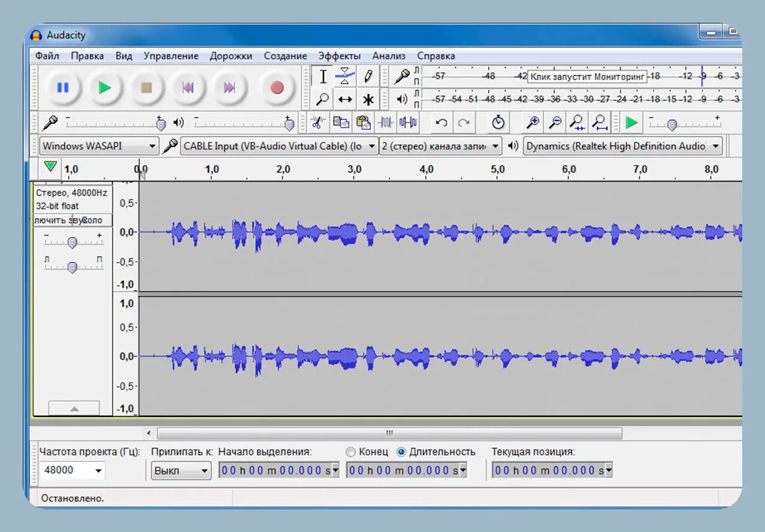
Task: Select the Multi-tool asterisk icon
Action: pos(368,99)
